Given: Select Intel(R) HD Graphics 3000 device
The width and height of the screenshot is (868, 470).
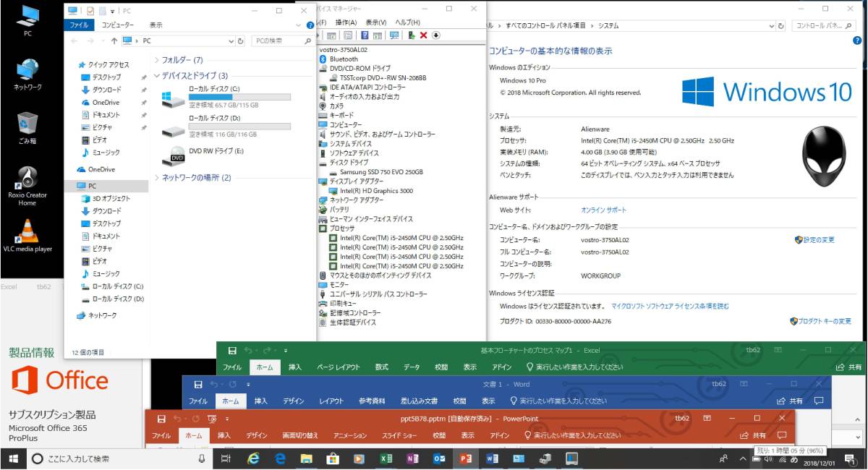Looking at the screenshot, I should [x=377, y=191].
